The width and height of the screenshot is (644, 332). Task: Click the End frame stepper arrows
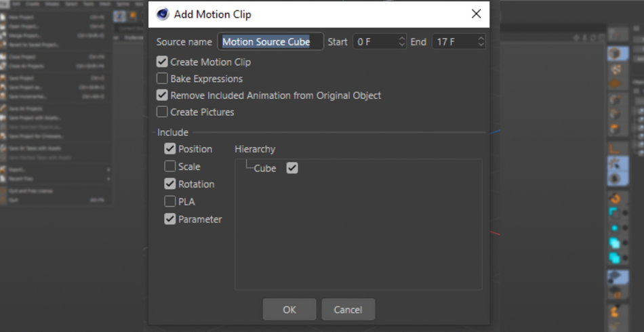481,42
